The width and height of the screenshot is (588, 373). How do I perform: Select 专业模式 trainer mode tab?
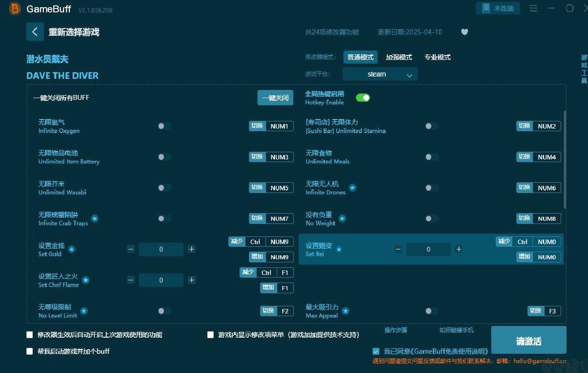pyautogui.click(x=438, y=57)
